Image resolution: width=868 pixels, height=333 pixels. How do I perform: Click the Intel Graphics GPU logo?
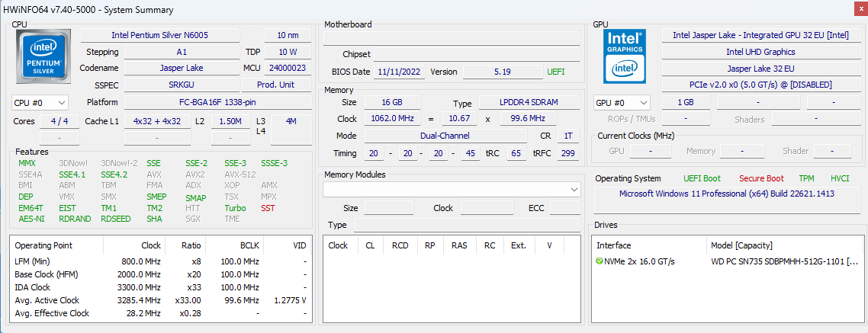pos(625,57)
